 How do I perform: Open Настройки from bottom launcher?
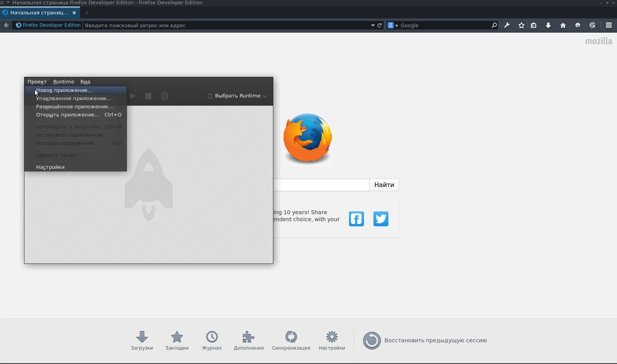click(x=332, y=341)
